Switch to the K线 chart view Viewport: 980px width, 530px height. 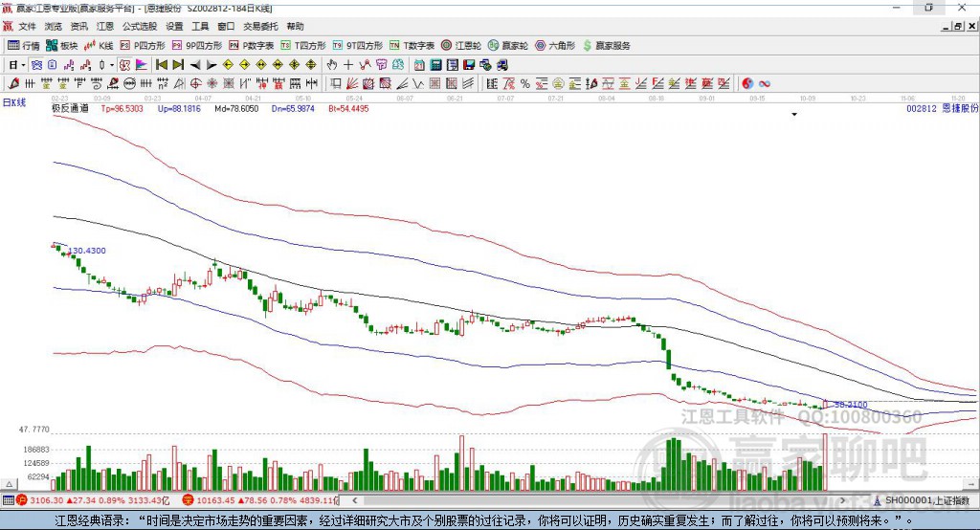click(x=99, y=46)
